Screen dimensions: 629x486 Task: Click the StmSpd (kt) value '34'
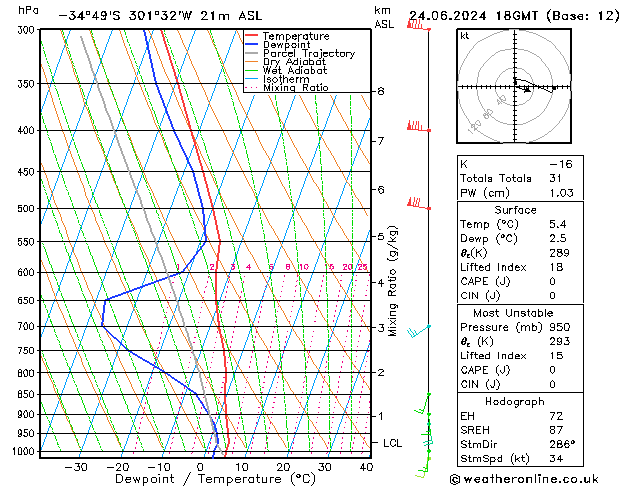point(556,458)
